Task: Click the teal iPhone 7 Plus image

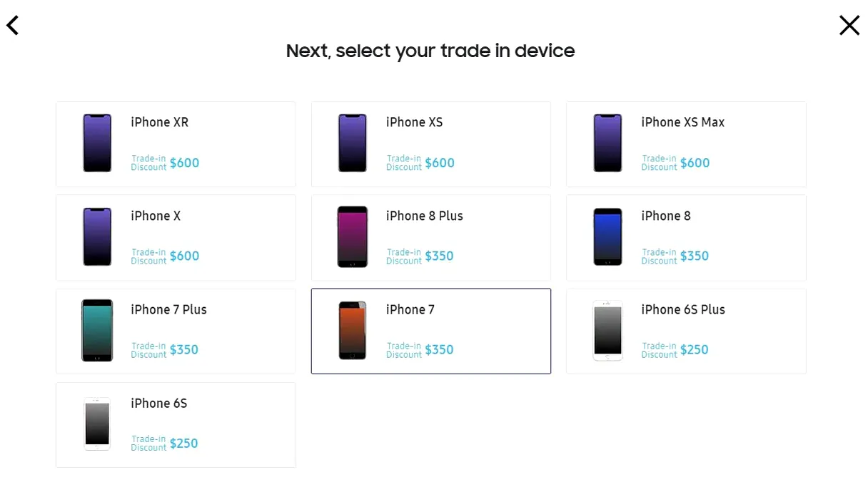Action: coord(97,330)
